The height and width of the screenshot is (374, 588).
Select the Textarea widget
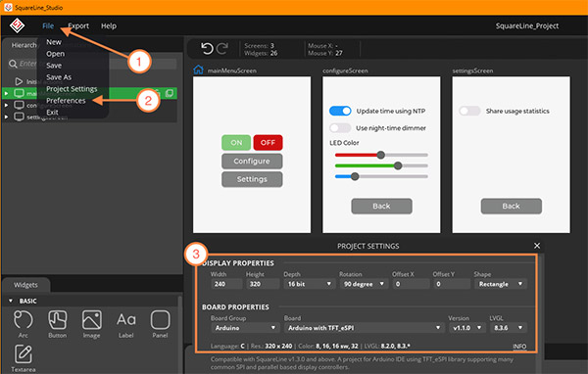coord(24,358)
